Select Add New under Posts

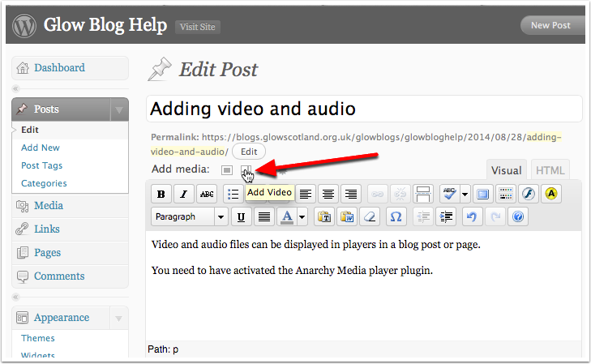[x=41, y=148]
